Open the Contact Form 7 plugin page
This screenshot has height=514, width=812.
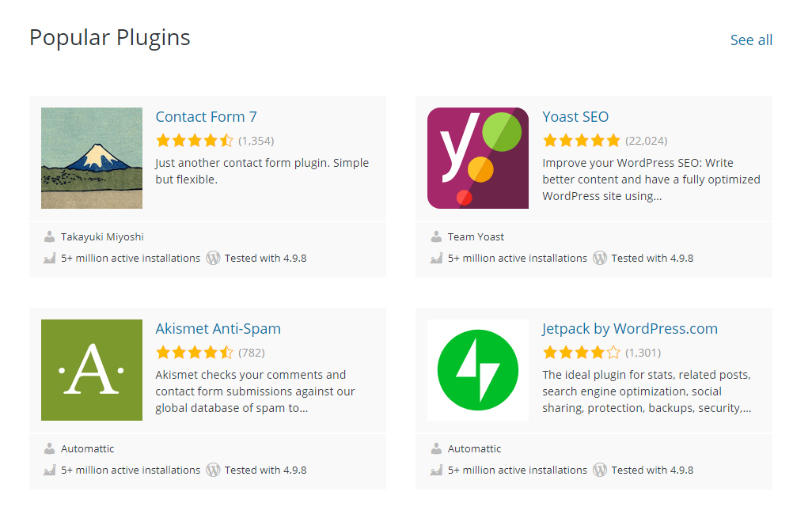(206, 116)
